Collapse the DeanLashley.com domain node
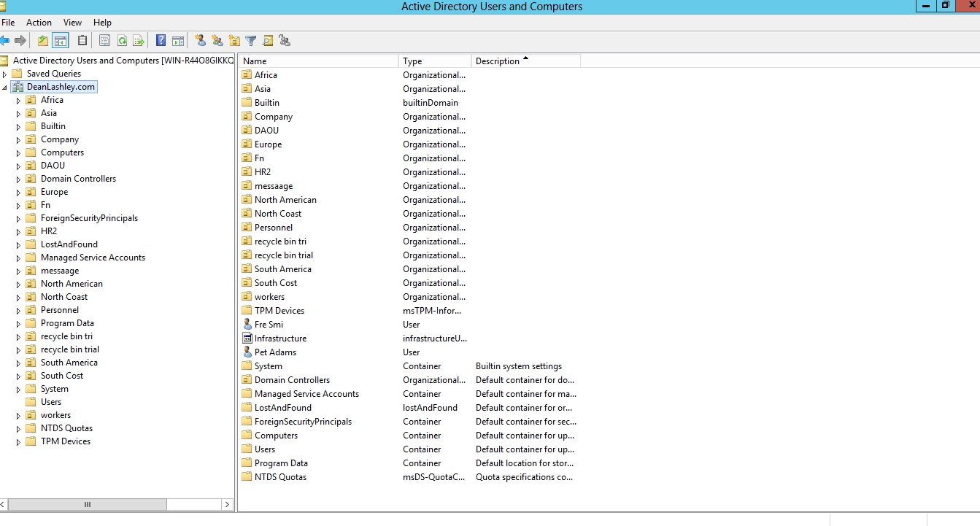Viewport: 980px width, 526px height. [x=5, y=87]
